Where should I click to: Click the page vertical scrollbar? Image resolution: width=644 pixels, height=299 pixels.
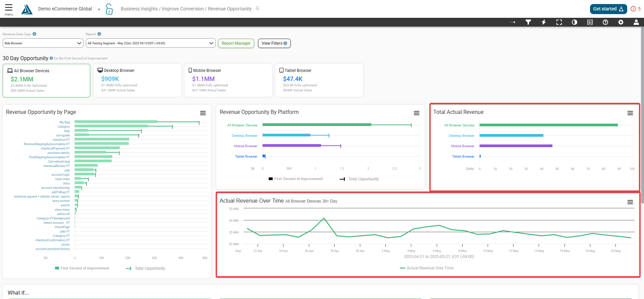(x=642, y=115)
